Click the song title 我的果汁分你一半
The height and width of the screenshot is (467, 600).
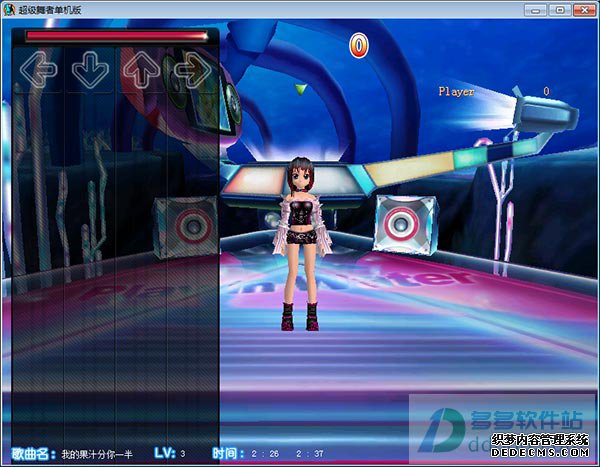point(97,454)
